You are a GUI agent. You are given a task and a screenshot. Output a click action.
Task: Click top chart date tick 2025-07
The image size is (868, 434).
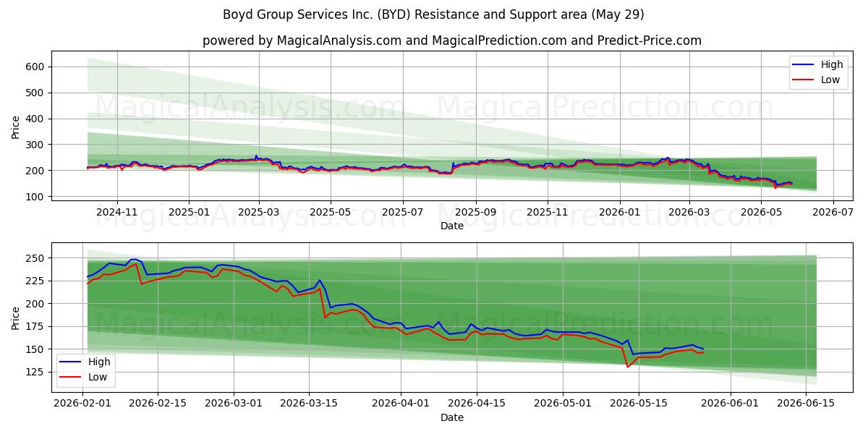pos(403,213)
